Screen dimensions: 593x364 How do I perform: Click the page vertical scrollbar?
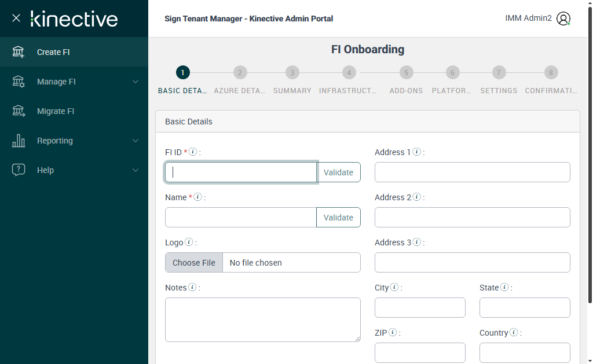(590, 174)
